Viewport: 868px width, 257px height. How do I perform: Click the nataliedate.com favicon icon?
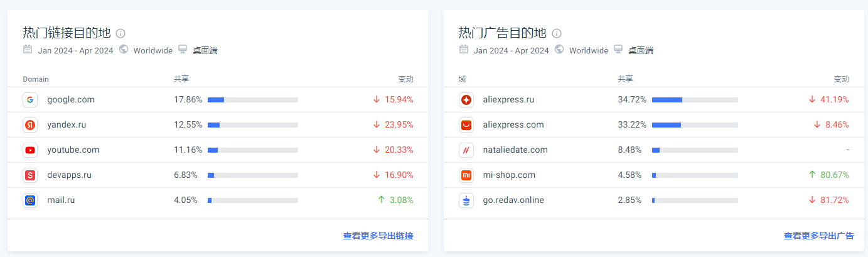(x=466, y=150)
